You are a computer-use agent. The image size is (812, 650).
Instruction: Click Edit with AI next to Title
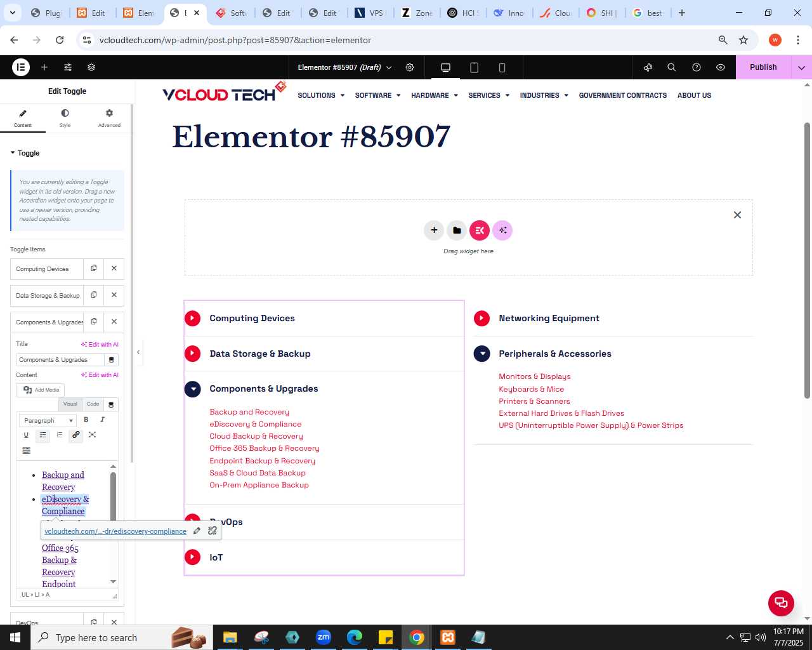tap(100, 345)
